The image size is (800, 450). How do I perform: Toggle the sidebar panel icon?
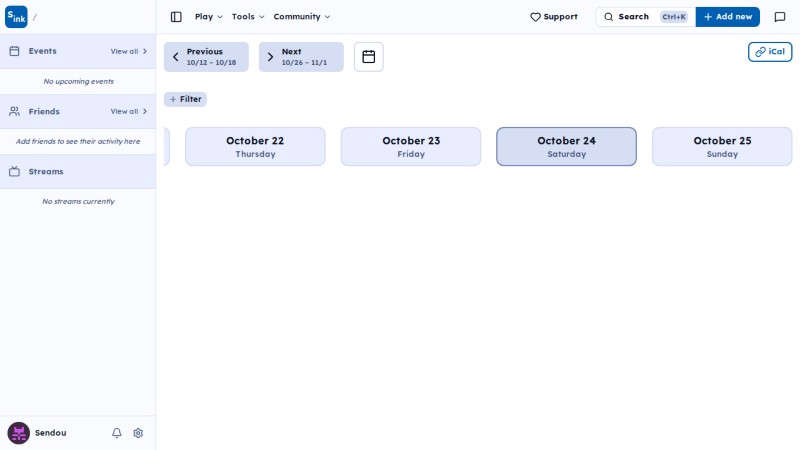click(176, 17)
